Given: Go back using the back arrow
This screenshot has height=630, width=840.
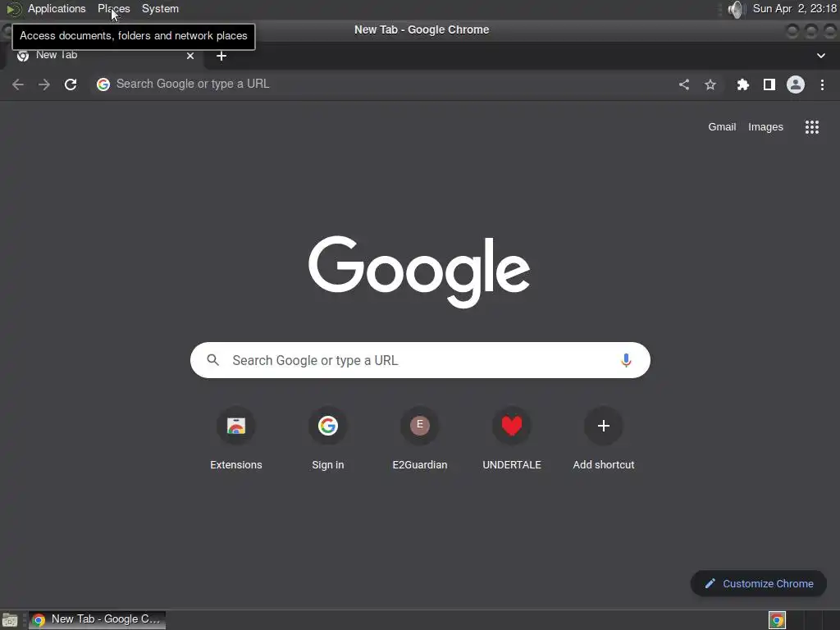Looking at the screenshot, I should click(18, 84).
